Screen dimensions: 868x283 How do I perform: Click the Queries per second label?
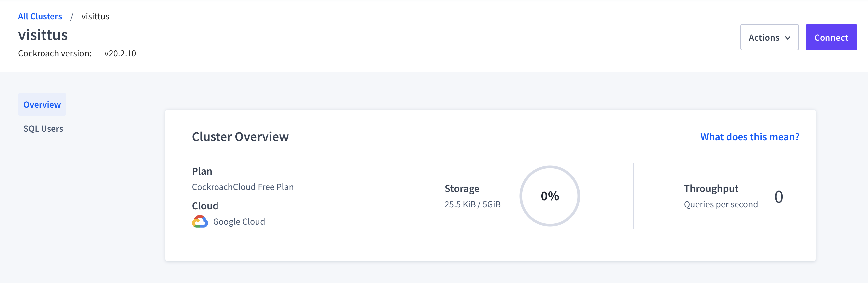[x=721, y=204]
